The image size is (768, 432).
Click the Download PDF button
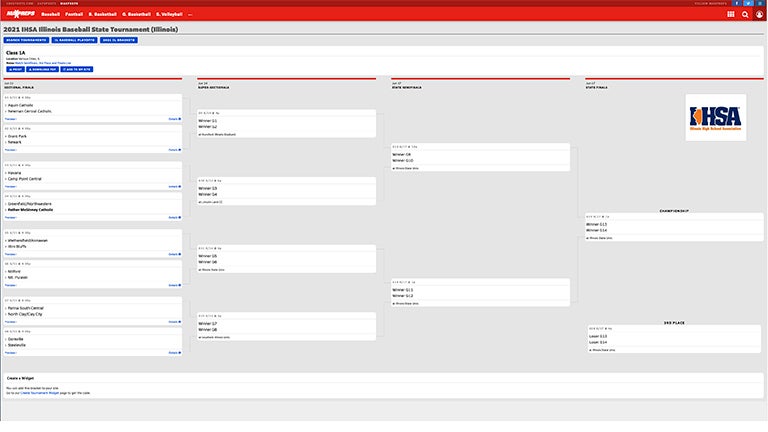[x=42, y=70]
